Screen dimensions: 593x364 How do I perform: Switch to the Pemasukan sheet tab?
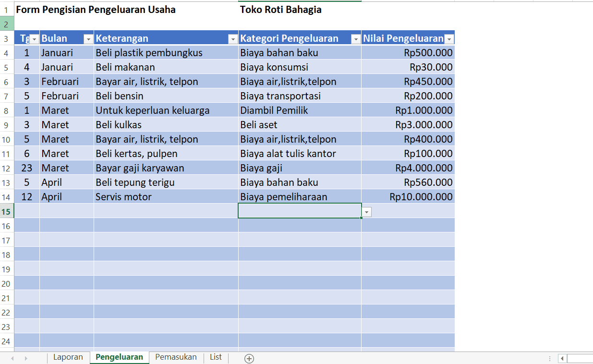click(176, 357)
